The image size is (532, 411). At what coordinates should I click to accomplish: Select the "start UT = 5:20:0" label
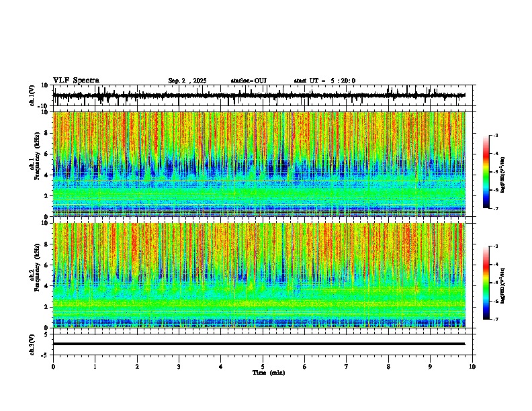[x=324, y=81]
